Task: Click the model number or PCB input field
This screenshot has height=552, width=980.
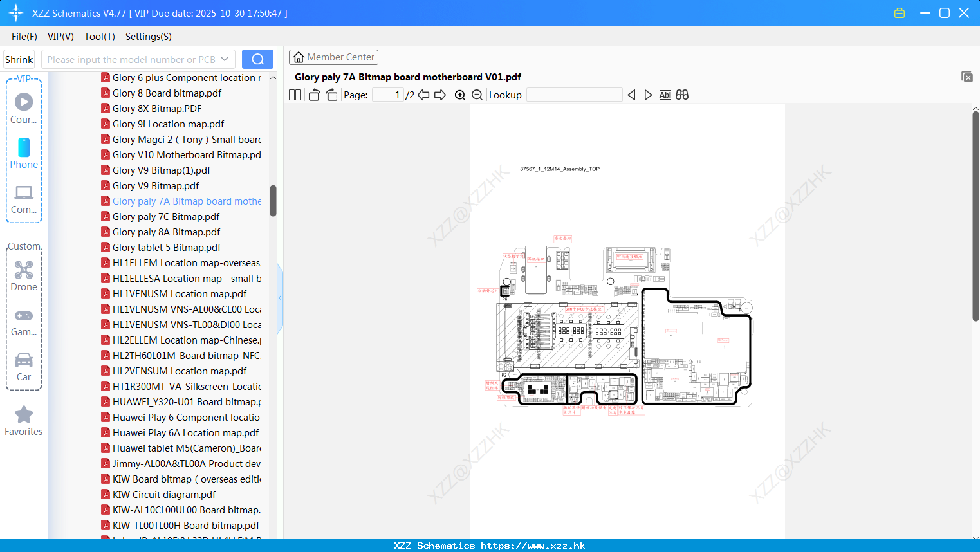Action: (x=132, y=59)
